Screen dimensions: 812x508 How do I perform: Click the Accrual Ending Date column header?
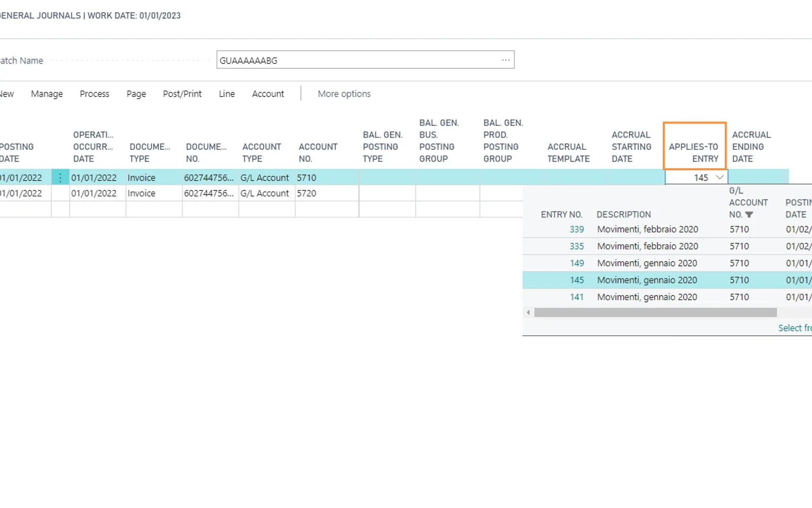pos(751,147)
